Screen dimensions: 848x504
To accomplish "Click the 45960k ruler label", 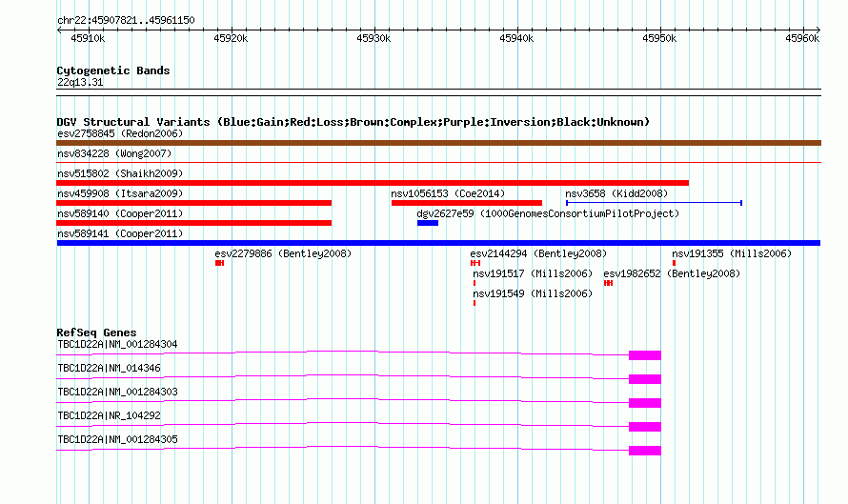I will (802, 38).
